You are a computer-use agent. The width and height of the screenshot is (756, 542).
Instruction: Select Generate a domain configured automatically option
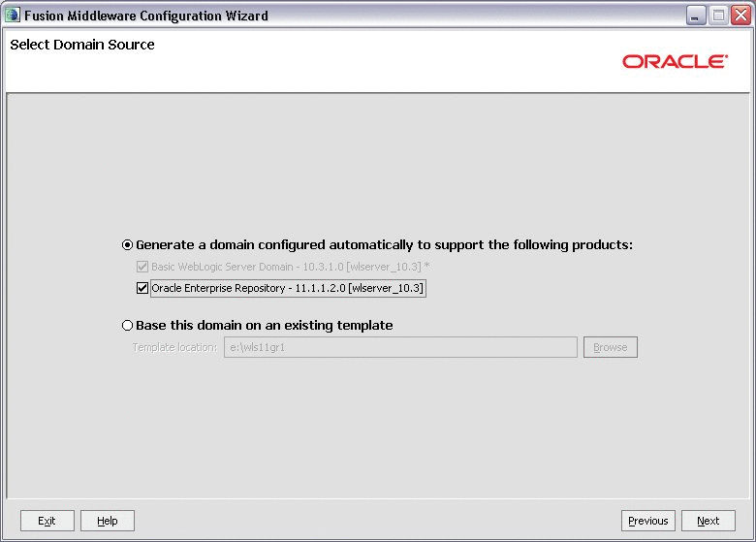point(127,245)
